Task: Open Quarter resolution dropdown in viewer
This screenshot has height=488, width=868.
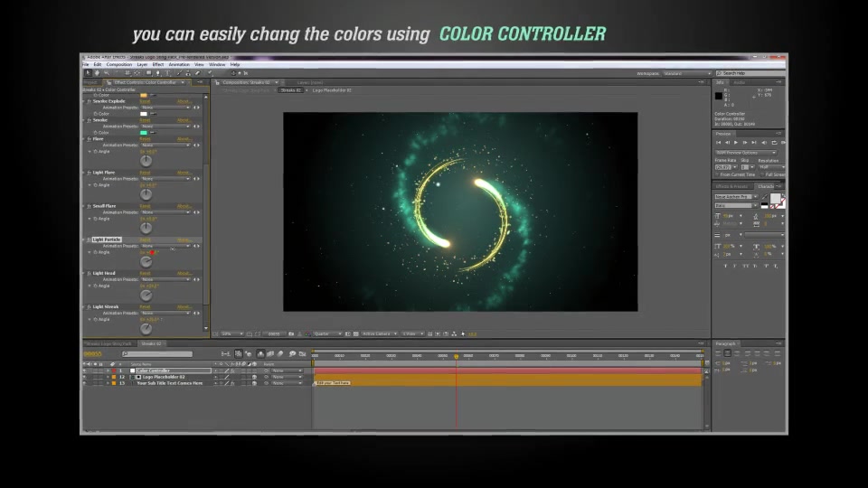Action: pos(327,334)
